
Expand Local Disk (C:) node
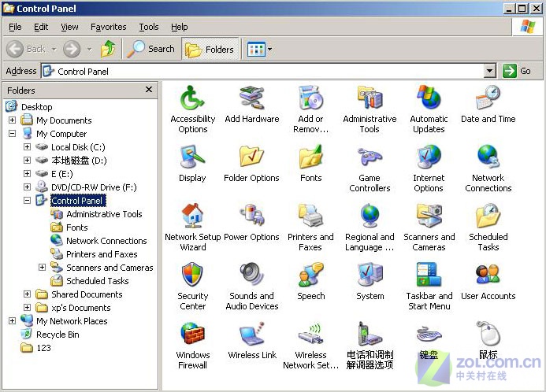pyautogui.click(x=27, y=146)
